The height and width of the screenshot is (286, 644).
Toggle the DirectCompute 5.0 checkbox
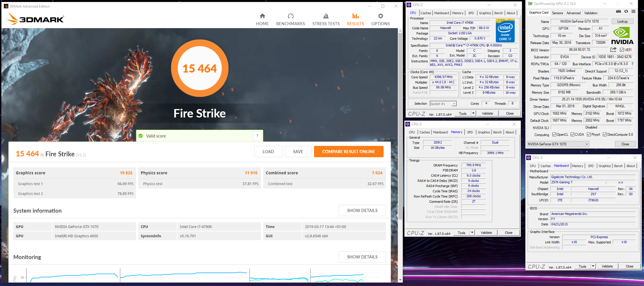click(x=605, y=135)
